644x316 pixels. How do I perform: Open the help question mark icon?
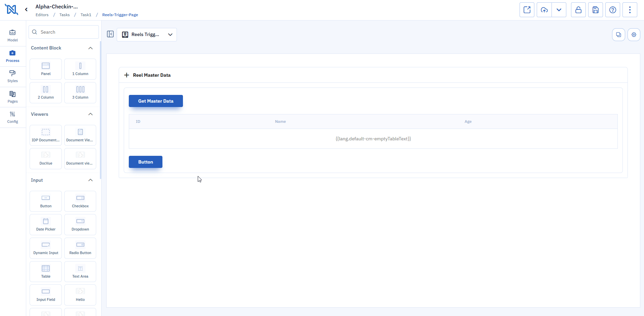pos(613,10)
